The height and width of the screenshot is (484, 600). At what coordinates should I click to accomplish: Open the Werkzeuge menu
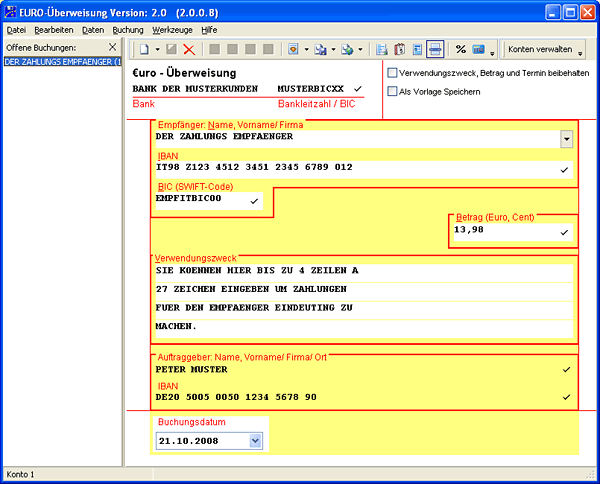[x=172, y=30]
